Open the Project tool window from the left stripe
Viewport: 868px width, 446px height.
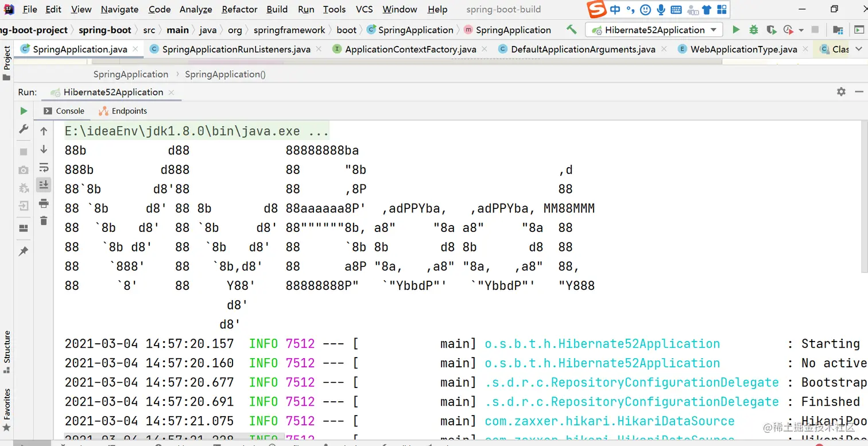pos(6,64)
